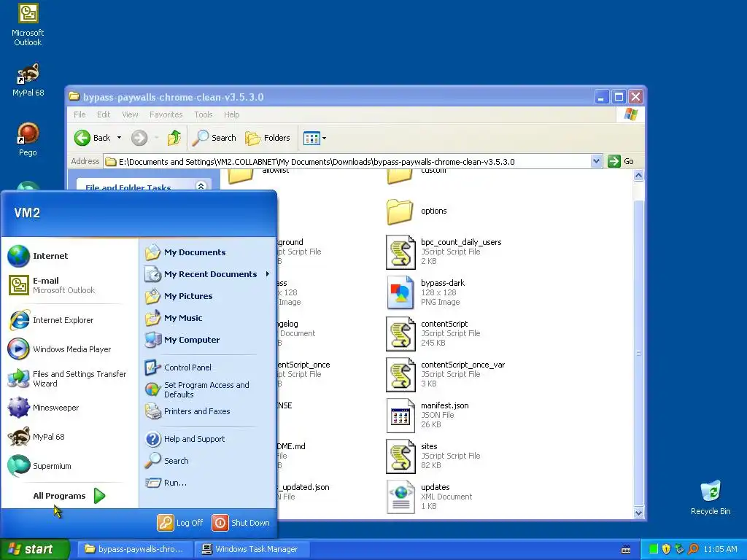Select manifest.json file
747x560 pixels.
pyautogui.click(x=427, y=415)
